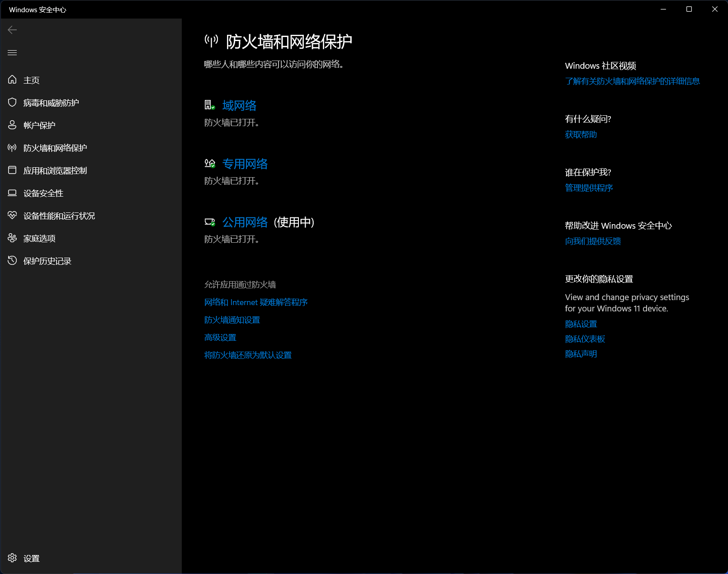Click 将防火墙还原为默认设置
This screenshot has height=574, width=728.
pos(248,355)
